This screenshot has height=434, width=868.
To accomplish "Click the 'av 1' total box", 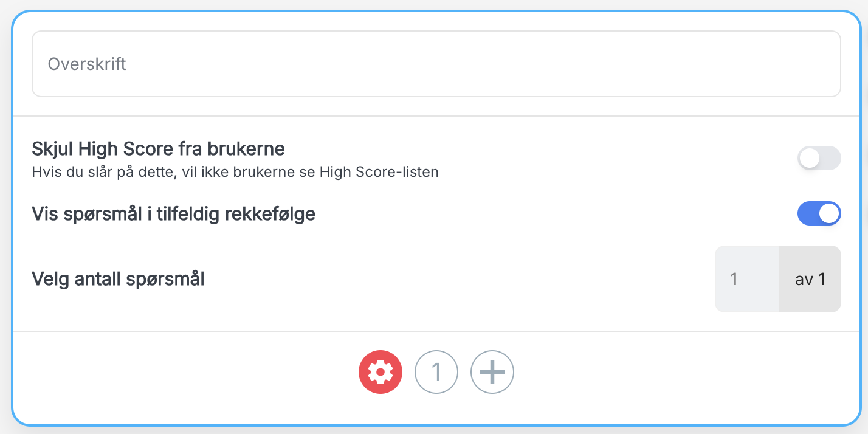I will (810, 279).
